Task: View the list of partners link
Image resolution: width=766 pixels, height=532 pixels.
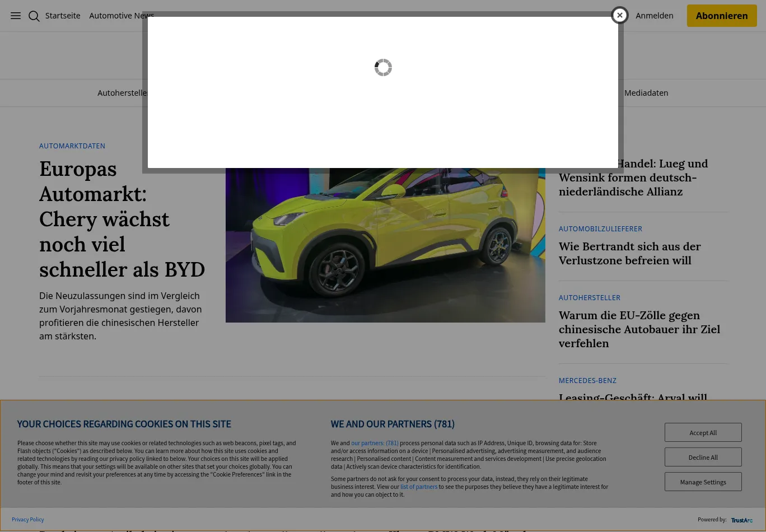Action: click(419, 487)
